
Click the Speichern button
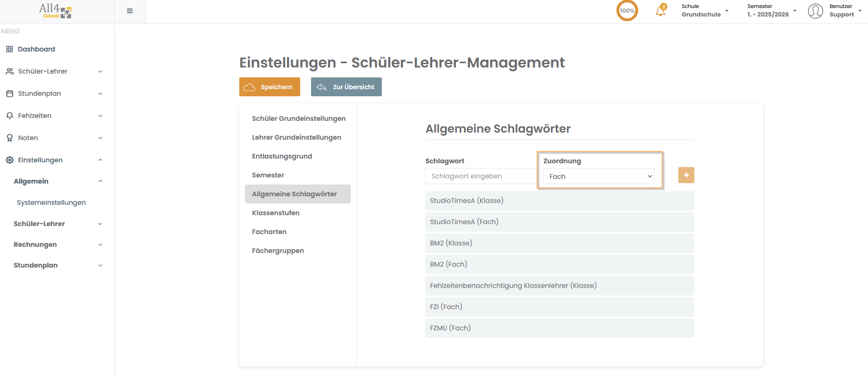point(270,87)
